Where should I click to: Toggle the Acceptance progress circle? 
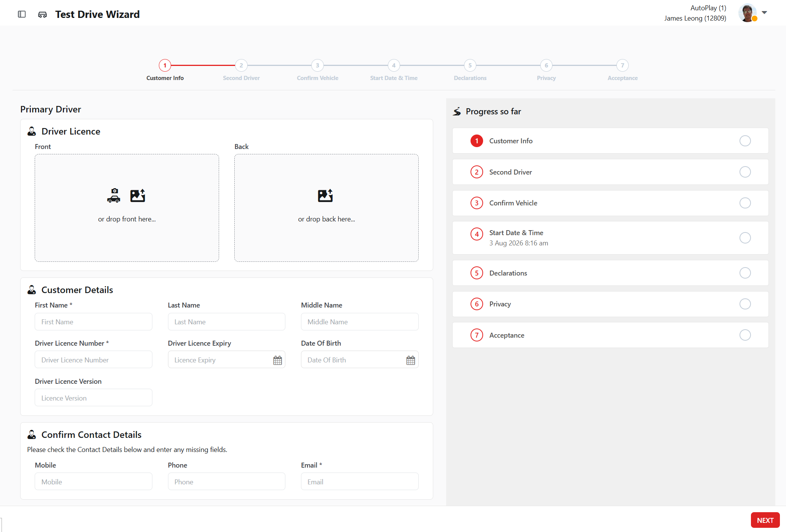click(745, 335)
